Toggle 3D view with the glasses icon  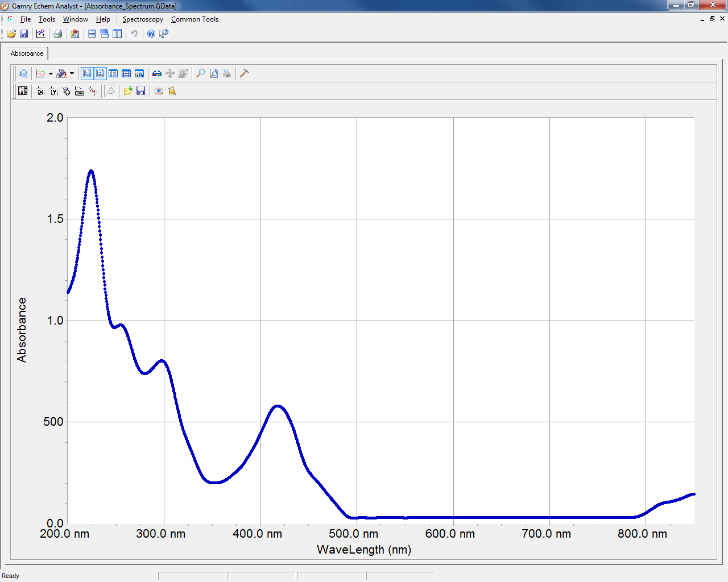click(x=157, y=73)
